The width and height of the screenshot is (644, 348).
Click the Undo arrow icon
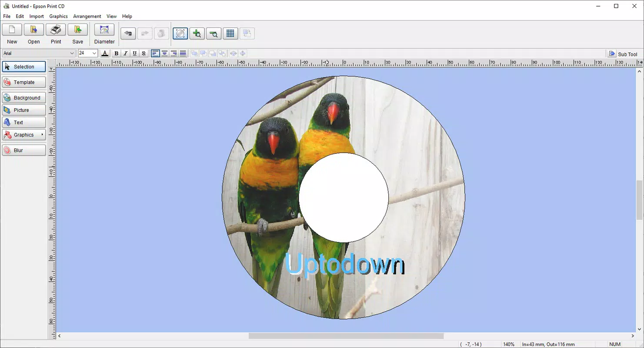[128, 33]
